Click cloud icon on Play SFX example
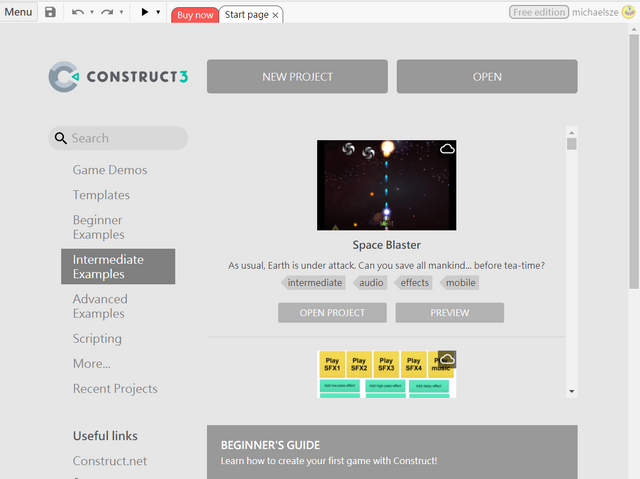Screen dimensions: 640x479 coord(447,359)
